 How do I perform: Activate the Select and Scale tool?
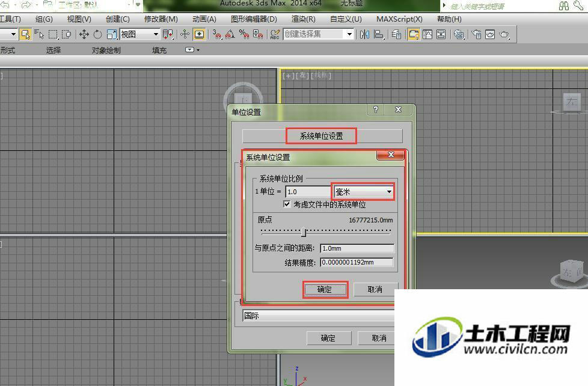(x=111, y=34)
